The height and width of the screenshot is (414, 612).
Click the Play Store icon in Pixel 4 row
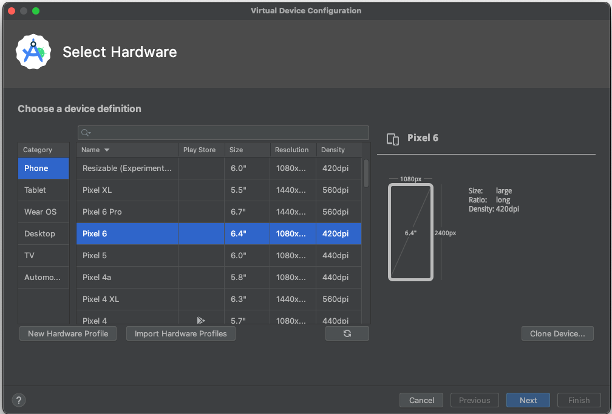[201, 320]
